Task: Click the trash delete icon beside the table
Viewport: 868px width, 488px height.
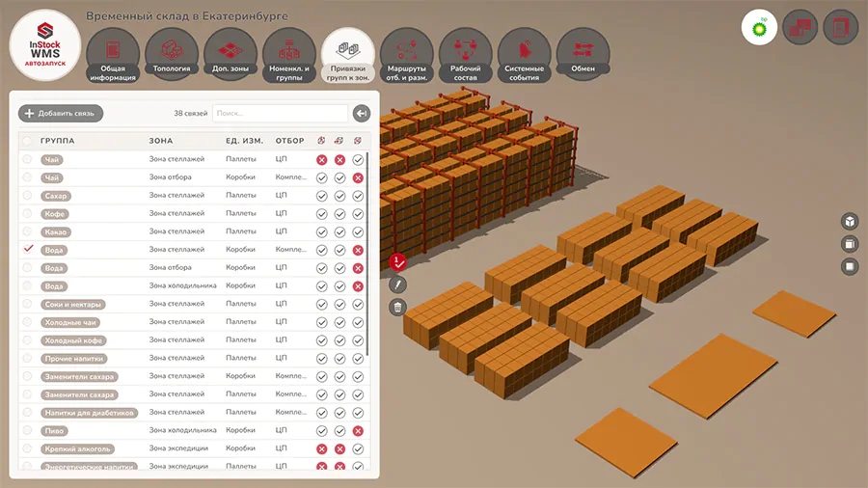Action: click(x=397, y=308)
